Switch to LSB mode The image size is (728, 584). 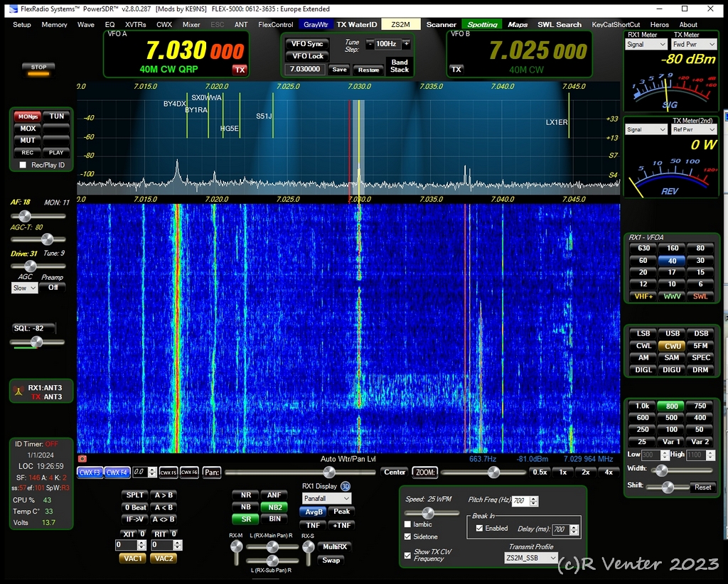coord(643,333)
